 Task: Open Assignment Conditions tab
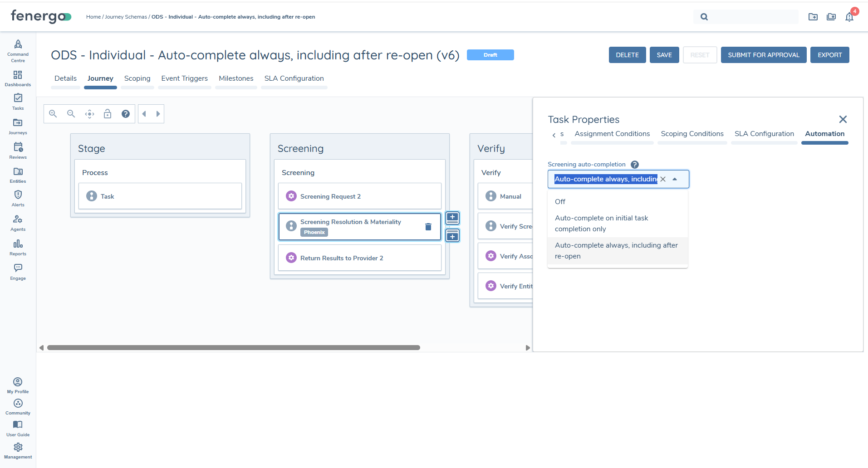click(x=612, y=134)
